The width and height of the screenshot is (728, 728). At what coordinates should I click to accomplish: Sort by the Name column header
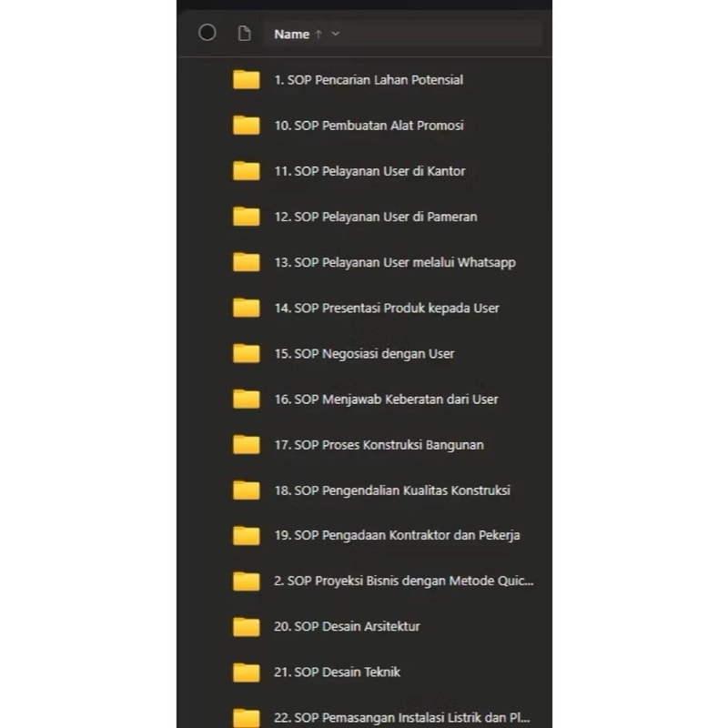click(291, 34)
